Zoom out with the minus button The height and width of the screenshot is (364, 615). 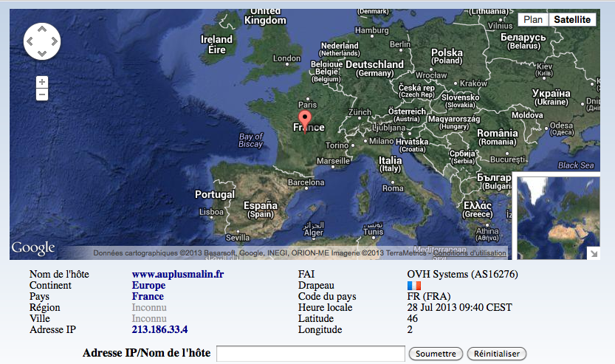(42, 95)
